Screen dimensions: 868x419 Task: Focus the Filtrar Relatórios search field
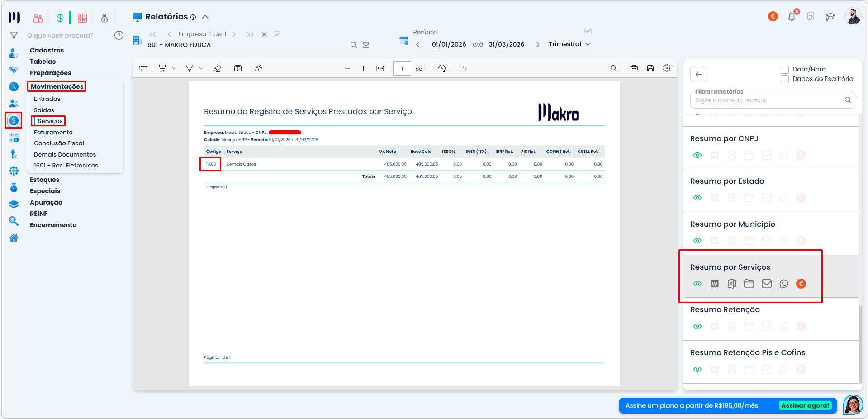(x=773, y=100)
